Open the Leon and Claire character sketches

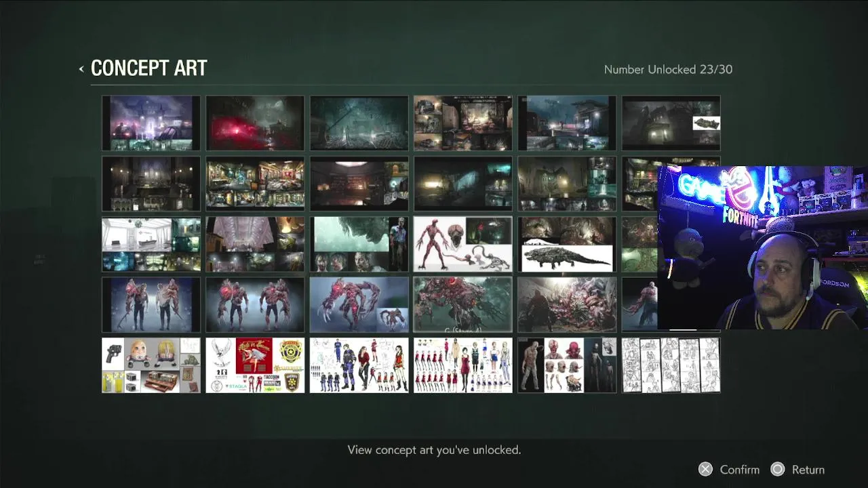(x=359, y=365)
